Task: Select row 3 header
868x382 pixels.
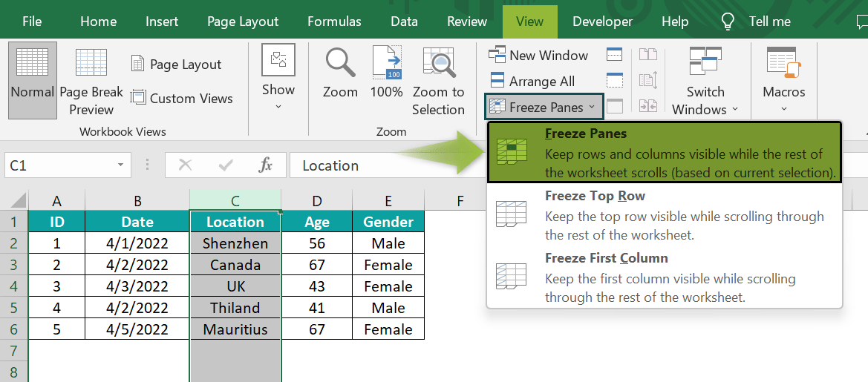Action: click(14, 265)
